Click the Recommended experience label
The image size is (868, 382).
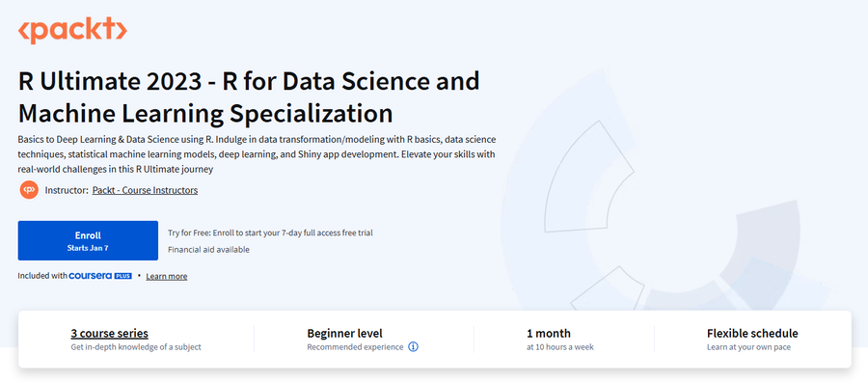(x=355, y=347)
